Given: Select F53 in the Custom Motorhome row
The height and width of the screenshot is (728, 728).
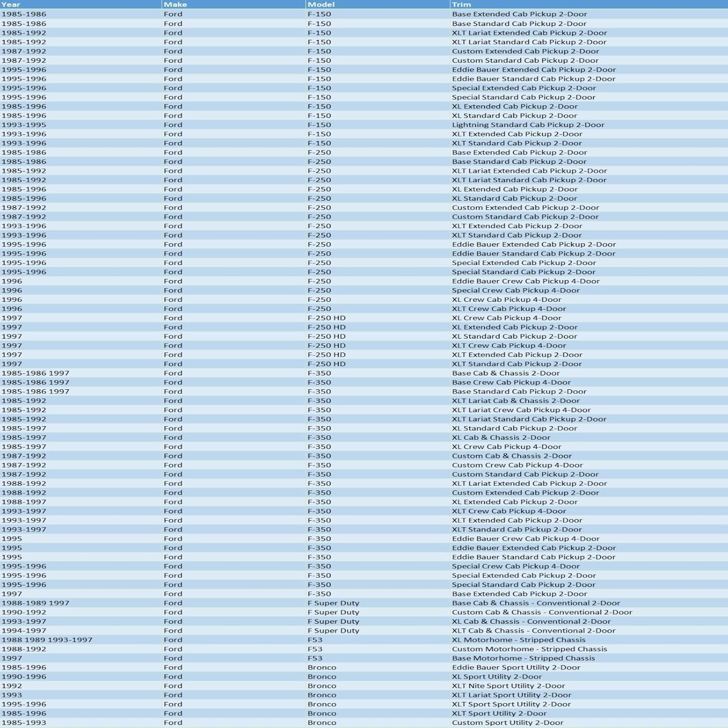Looking at the screenshot, I should pos(315,649).
